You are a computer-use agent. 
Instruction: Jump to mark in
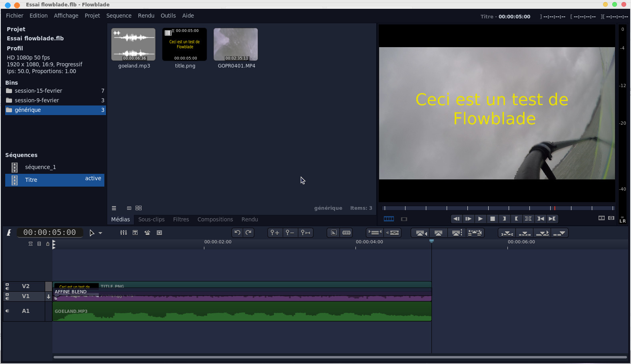pos(541,219)
